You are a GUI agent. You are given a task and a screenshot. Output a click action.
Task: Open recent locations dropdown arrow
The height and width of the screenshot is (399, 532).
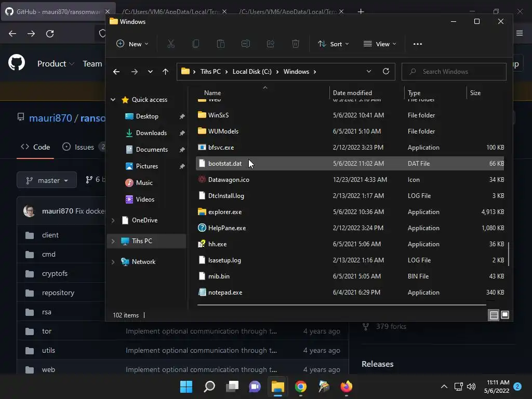click(150, 72)
